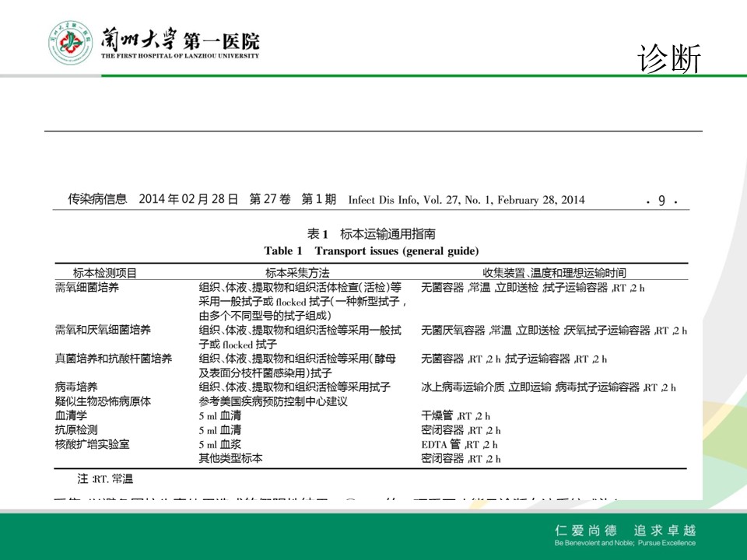Click the "EDTA 管, RT, 2 h" cell
Image resolution: width=747 pixels, height=560 pixels.
click(459, 444)
